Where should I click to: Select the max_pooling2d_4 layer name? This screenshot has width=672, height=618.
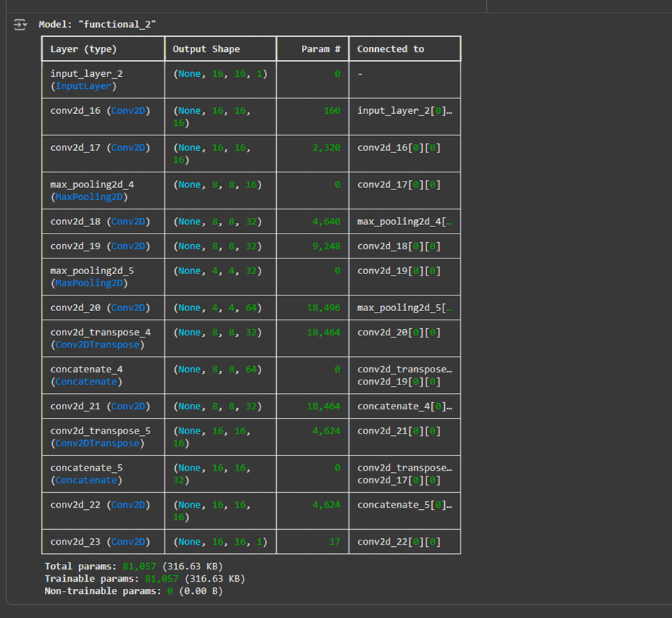92,184
